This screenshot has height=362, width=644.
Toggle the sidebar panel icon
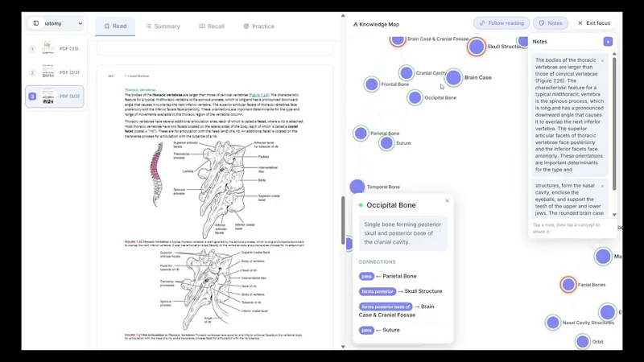pyautogui.click(x=36, y=23)
